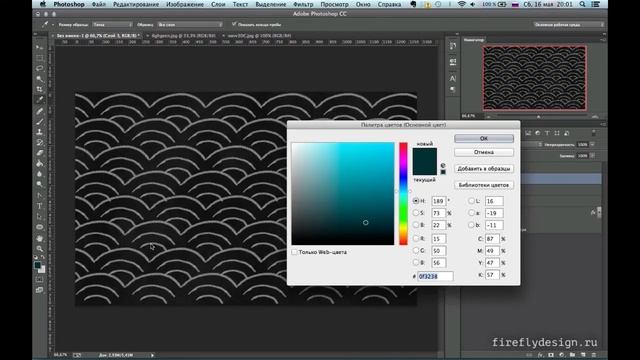
Task: Open the Выделение menu
Action: point(271,4)
